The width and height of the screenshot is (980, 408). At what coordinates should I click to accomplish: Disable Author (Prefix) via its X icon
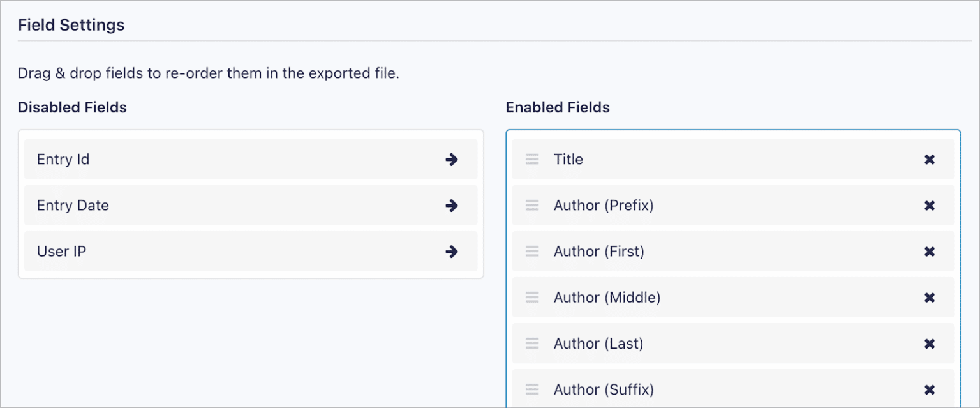930,206
